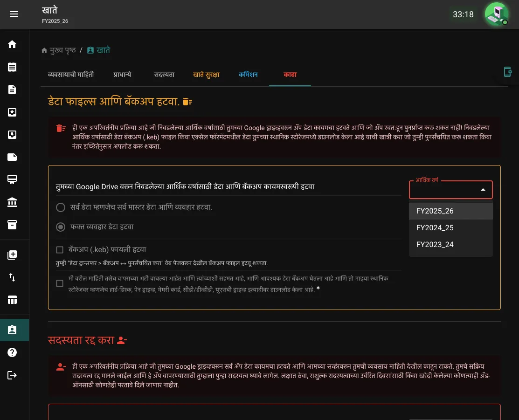Switch to व्यवसायाची माहिती tab
This screenshot has height=420, width=519.
[x=71, y=75]
